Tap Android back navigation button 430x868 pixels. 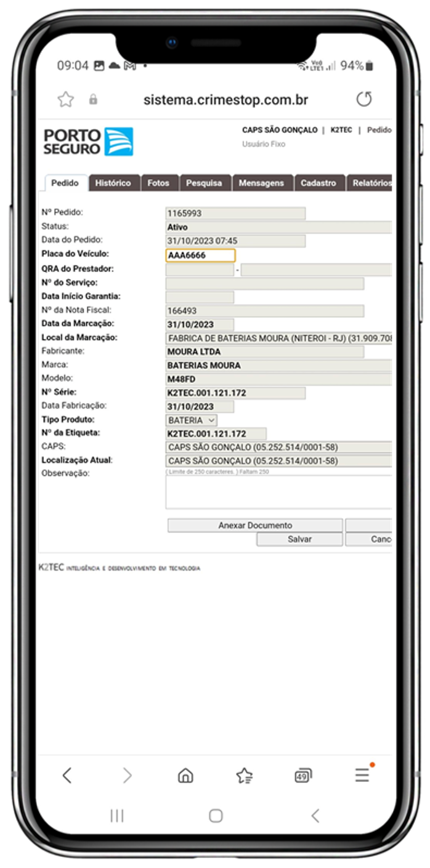pos(315,816)
